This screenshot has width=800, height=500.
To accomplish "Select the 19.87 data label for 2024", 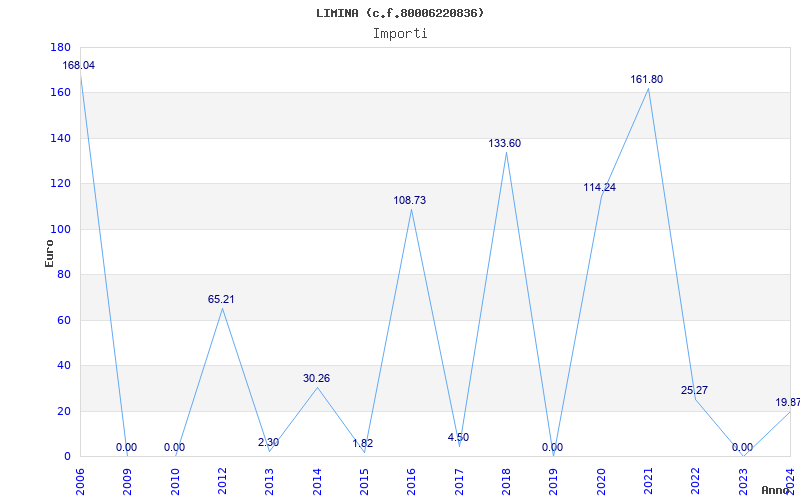I will click(x=787, y=403).
